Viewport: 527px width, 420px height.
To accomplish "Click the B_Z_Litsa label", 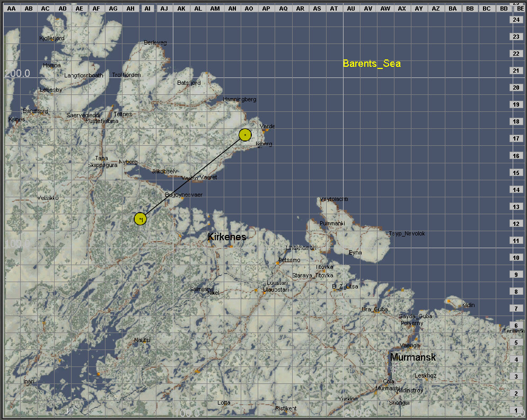I will (345, 286).
